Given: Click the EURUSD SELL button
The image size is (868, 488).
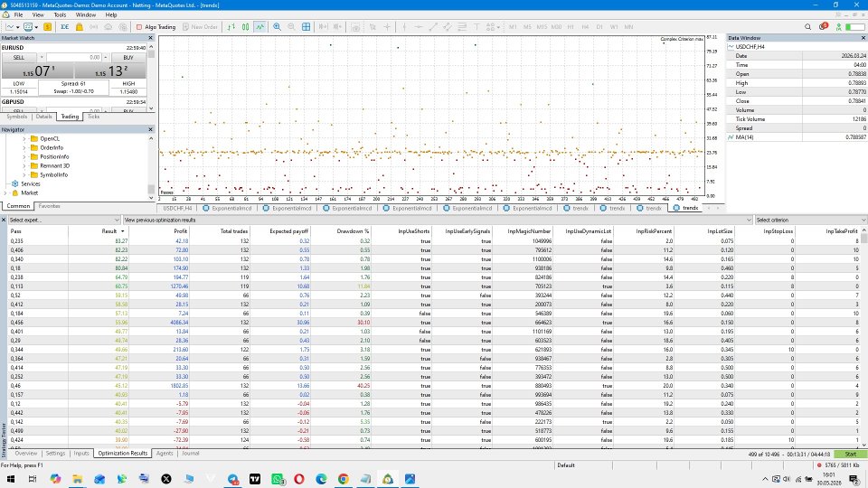Looking at the screenshot, I should [19, 58].
